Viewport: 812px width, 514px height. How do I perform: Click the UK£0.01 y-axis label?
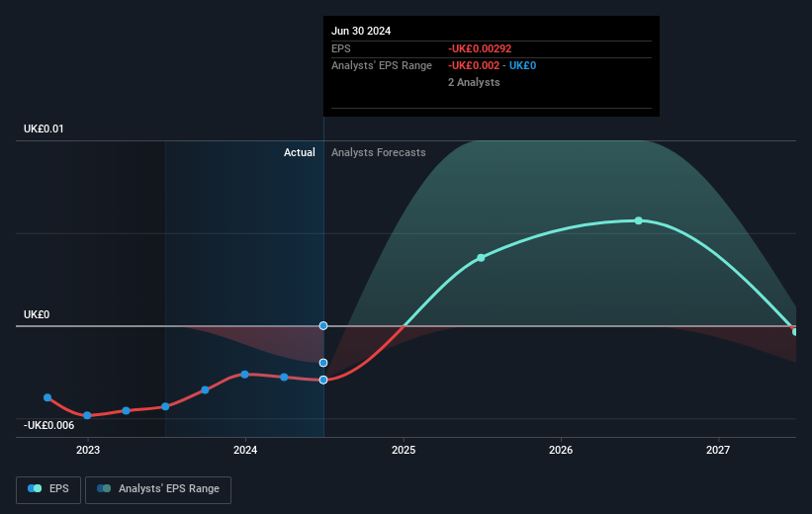pyautogui.click(x=44, y=128)
